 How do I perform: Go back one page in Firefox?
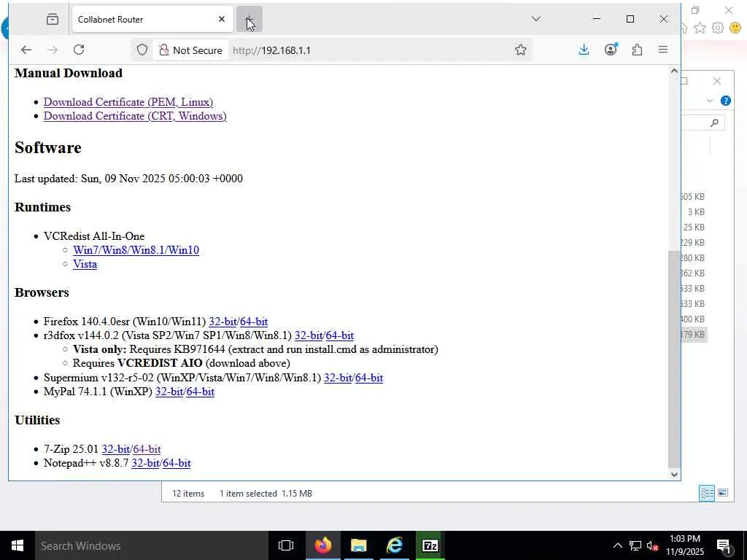coord(26,50)
